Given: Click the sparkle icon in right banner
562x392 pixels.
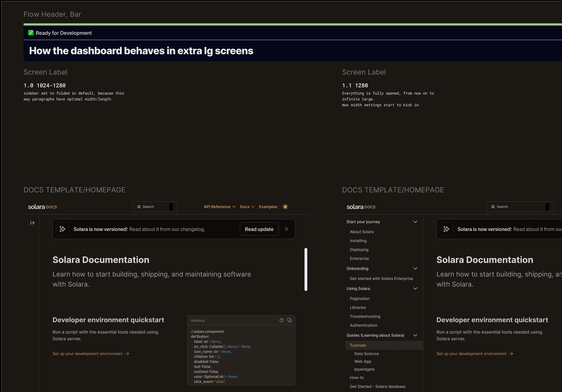Looking at the screenshot, I should tap(446, 229).
